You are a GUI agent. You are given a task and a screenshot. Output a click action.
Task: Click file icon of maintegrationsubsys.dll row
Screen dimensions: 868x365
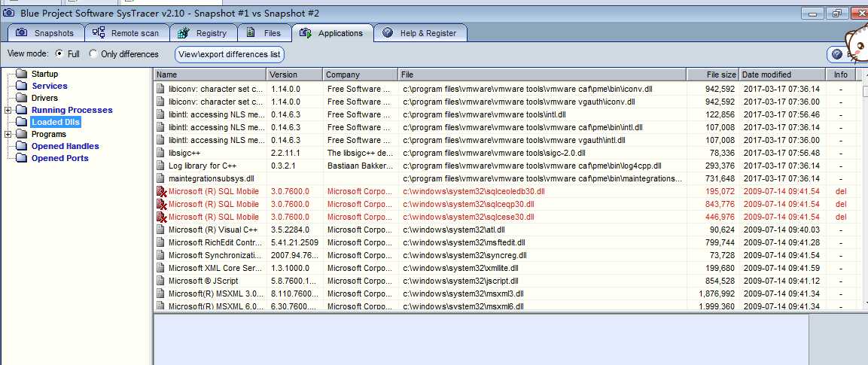pos(160,178)
